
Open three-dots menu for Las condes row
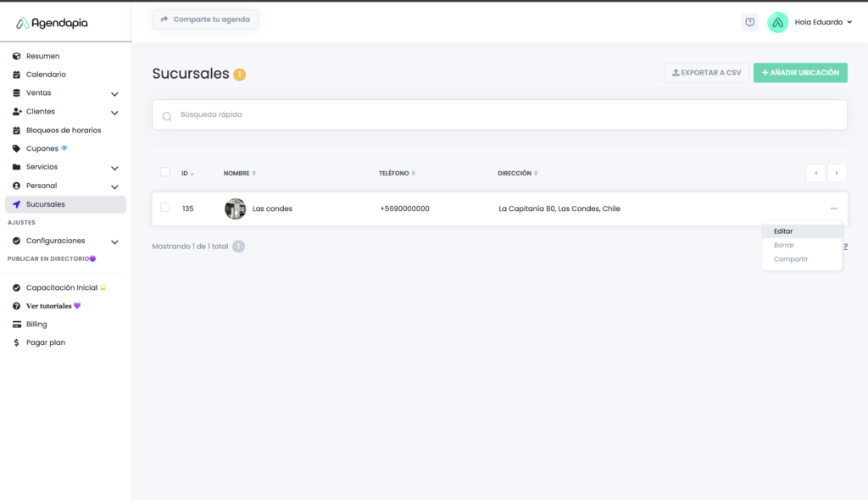click(833, 208)
